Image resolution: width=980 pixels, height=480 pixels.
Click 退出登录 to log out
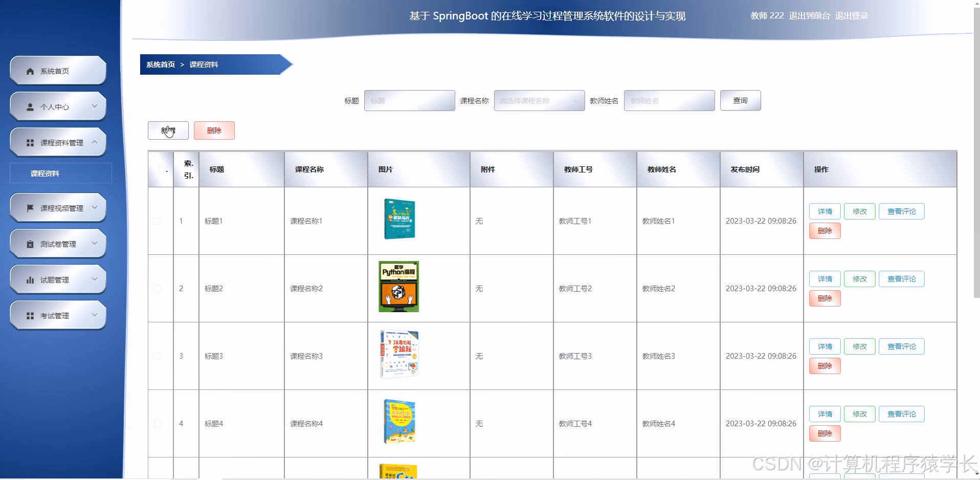(851, 15)
